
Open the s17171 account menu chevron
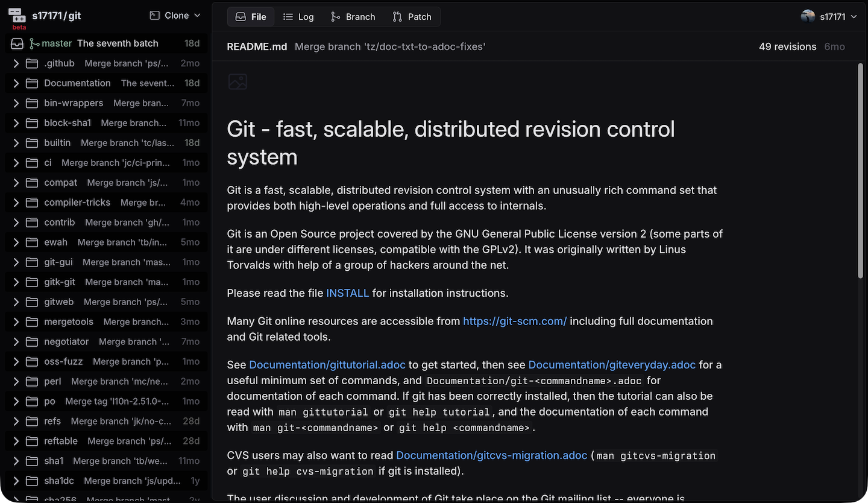[x=854, y=17]
